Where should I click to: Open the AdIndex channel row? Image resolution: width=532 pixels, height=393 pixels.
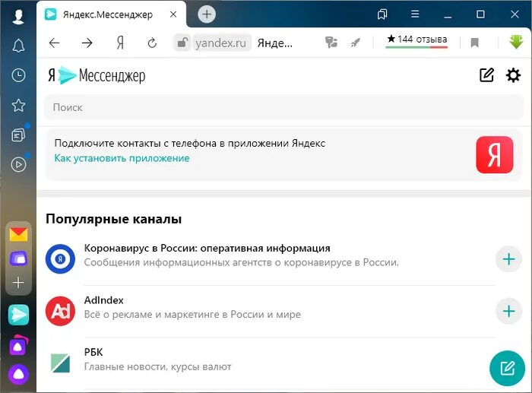[x=284, y=311]
